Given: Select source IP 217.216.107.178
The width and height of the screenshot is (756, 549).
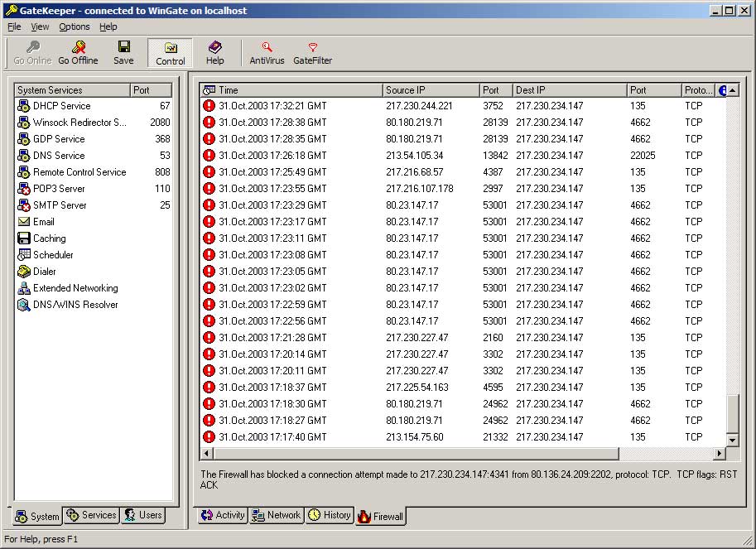Looking at the screenshot, I should (420, 189).
